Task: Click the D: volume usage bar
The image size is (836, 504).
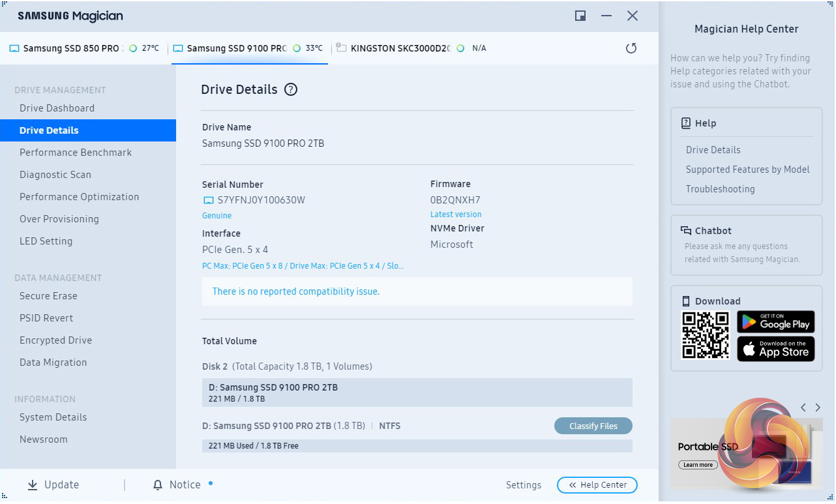Action: [x=417, y=446]
